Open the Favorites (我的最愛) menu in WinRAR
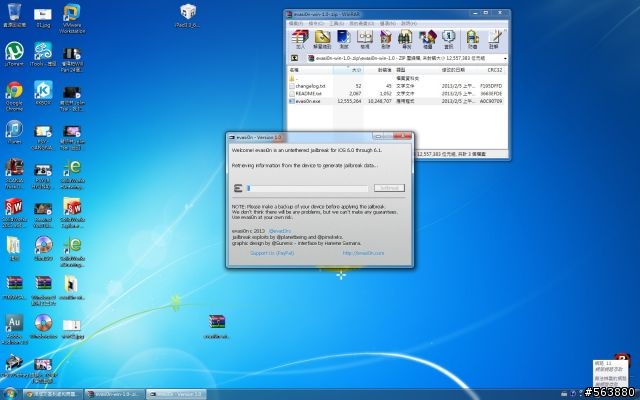Screen dimensions: 640x400 coord(361,24)
